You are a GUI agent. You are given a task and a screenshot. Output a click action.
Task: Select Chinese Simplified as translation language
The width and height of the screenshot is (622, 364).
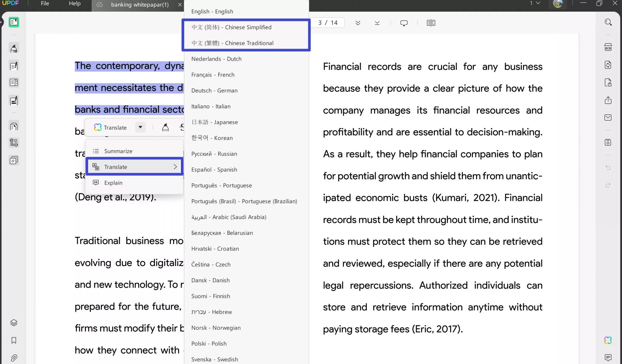tap(231, 27)
